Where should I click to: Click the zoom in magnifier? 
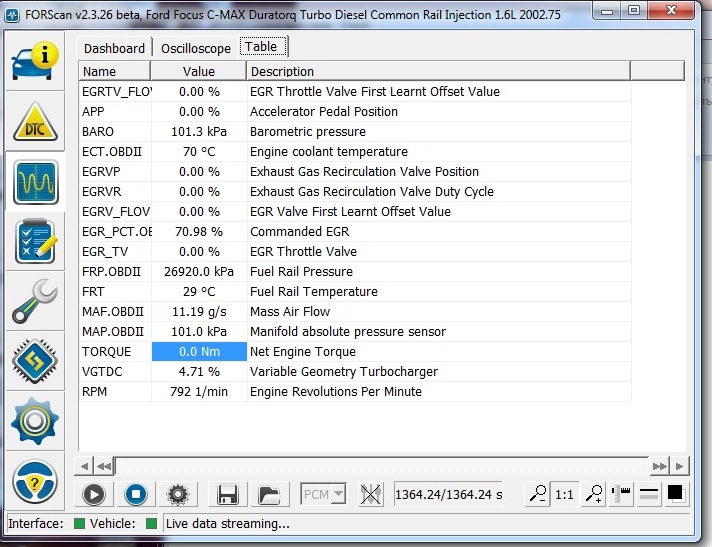click(593, 493)
